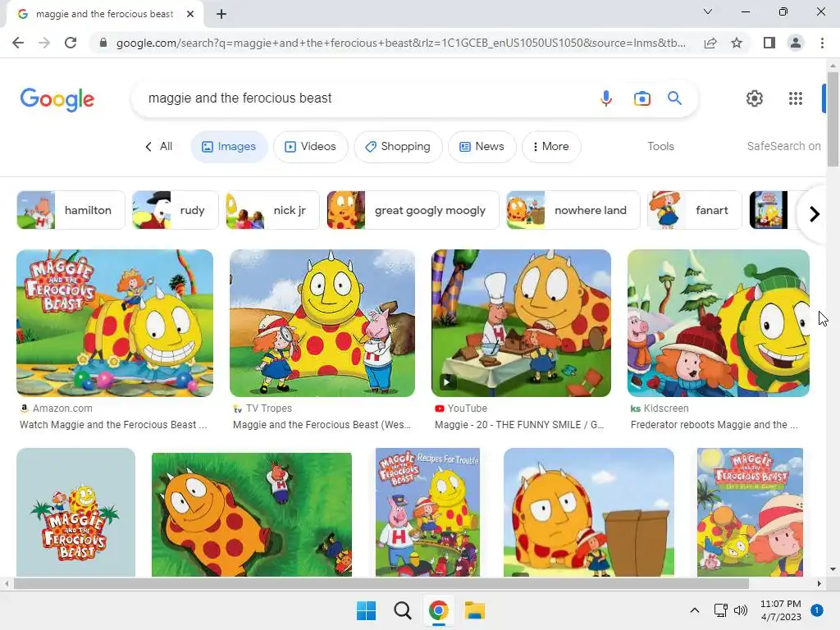This screenshot has height=630, width=840.
Task: Click the browser forward arrow
Action: point(44,43)
